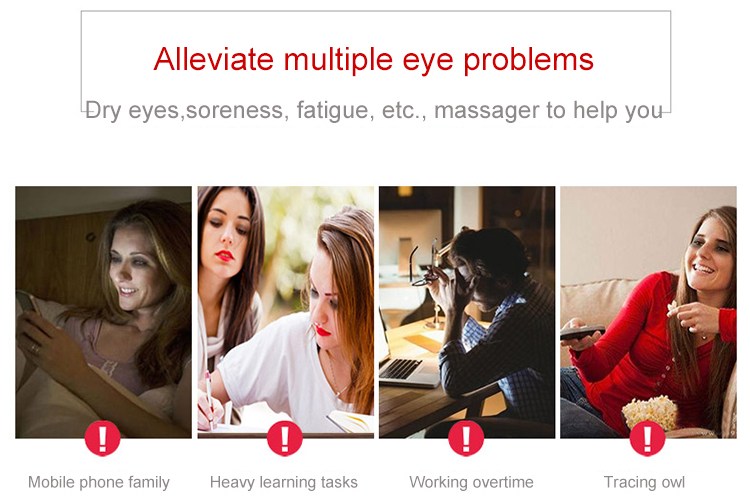Click the warning icon above Working overtime
This screenshot has height=501, width=750.
click(466, 438)
